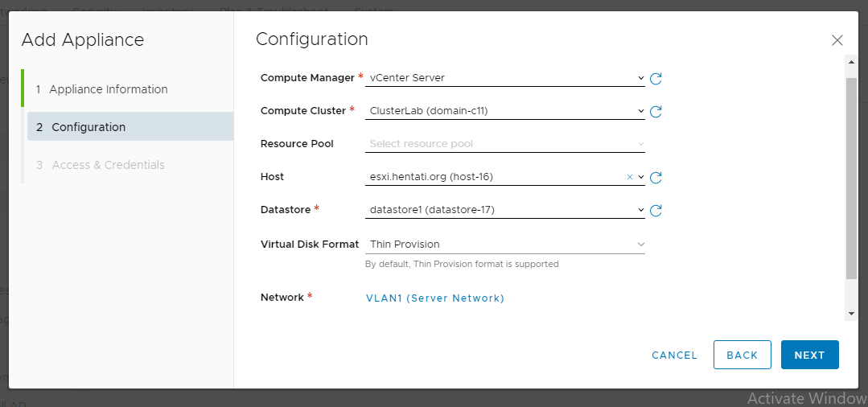The height and width of the screenshot is (407, 868).
Task: Click the CANCEL button
Action: tap(674, 356)
